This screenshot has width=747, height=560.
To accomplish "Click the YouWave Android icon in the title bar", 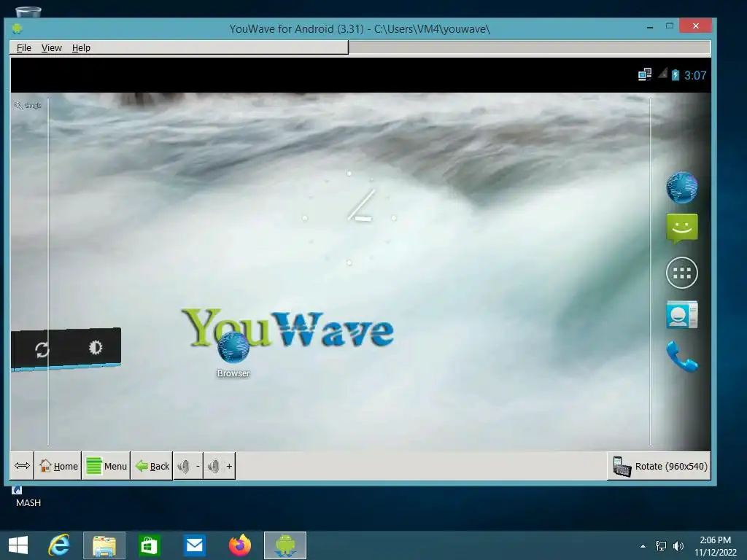I will coord(18,28).
